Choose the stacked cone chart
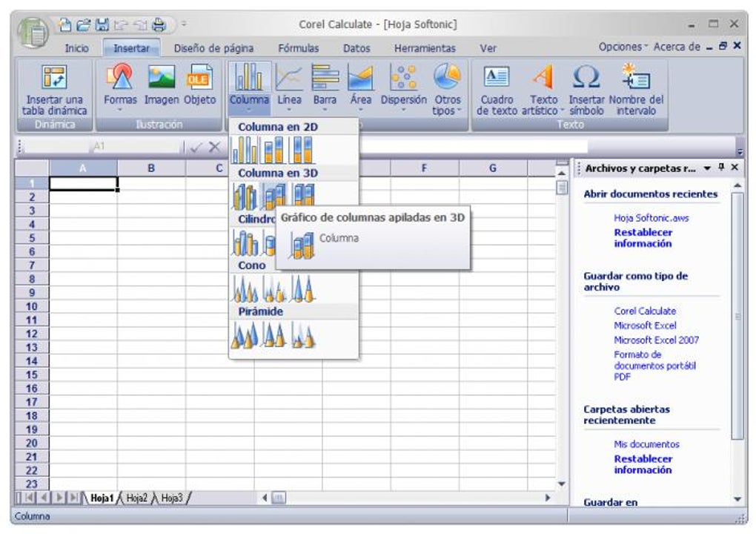Viewport: 756px width, 534px height. point(273,289)
